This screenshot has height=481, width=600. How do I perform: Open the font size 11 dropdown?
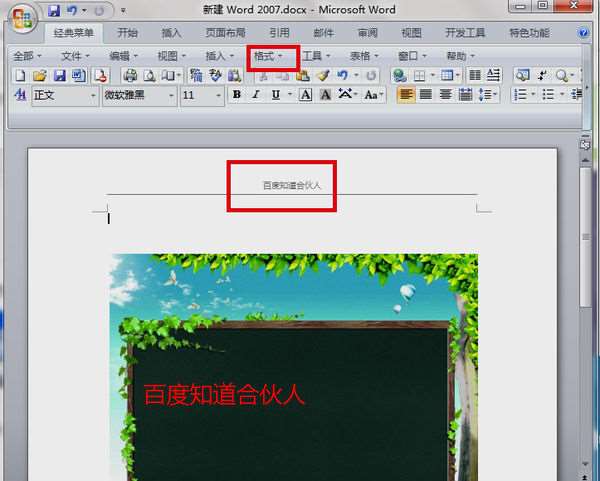pos(218,95)
